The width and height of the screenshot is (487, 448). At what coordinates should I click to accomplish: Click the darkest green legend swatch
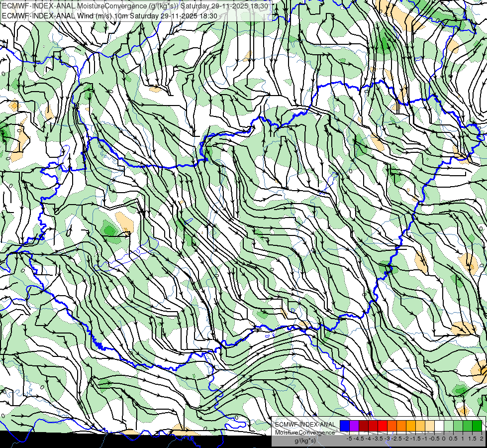click(x=477, y=426)
